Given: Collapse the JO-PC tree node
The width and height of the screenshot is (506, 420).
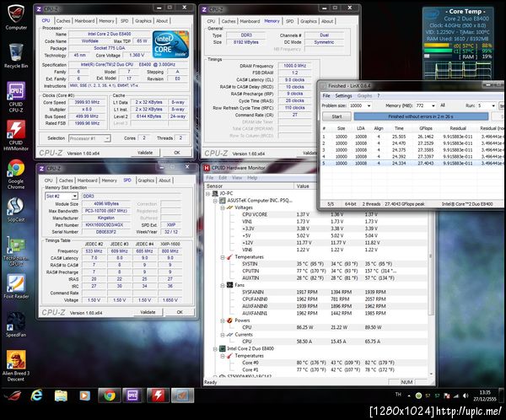Looking at the screenshot, I should [x=207, y=193].
